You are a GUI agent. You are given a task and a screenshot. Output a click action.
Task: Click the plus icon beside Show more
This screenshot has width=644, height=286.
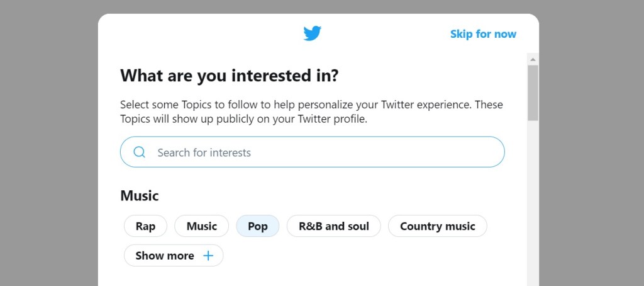208,256
